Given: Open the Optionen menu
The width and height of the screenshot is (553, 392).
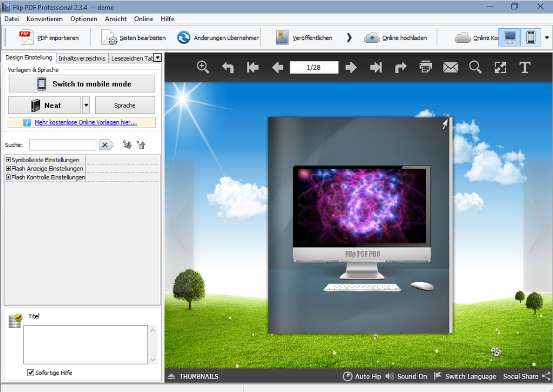Looking at the screenshot, I should pyautogui.click(x=83, y=19).
